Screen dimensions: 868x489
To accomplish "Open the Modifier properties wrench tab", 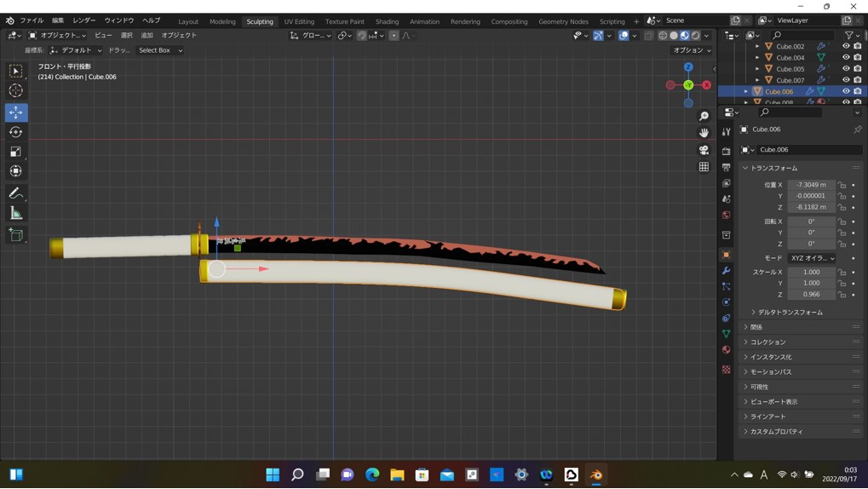I will click(x=727, y=271).
